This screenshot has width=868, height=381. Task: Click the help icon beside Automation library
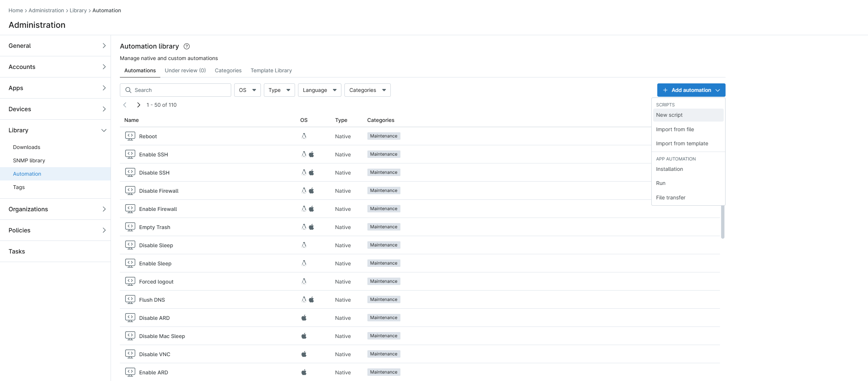coord(187,46)
